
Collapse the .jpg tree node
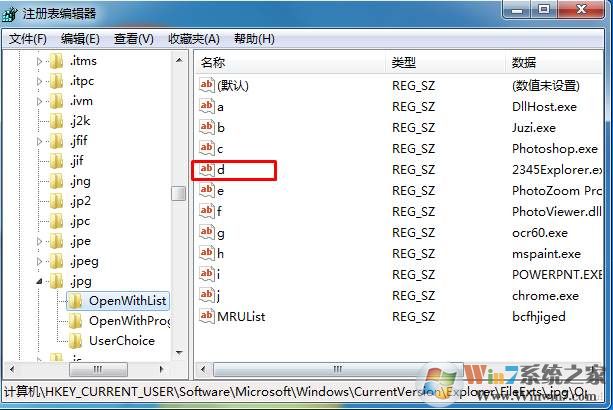pos(39,281)
